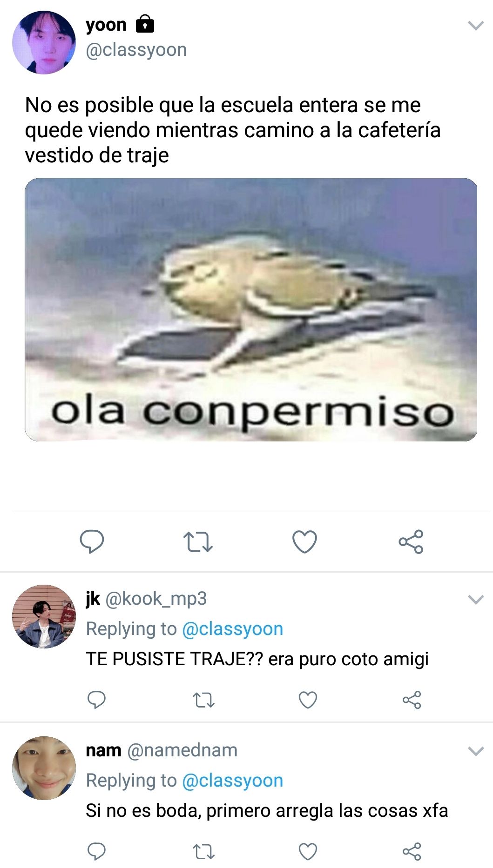The image size is (493, 868).
Task: Reply to nam's comment
Action: pos(97,851)
